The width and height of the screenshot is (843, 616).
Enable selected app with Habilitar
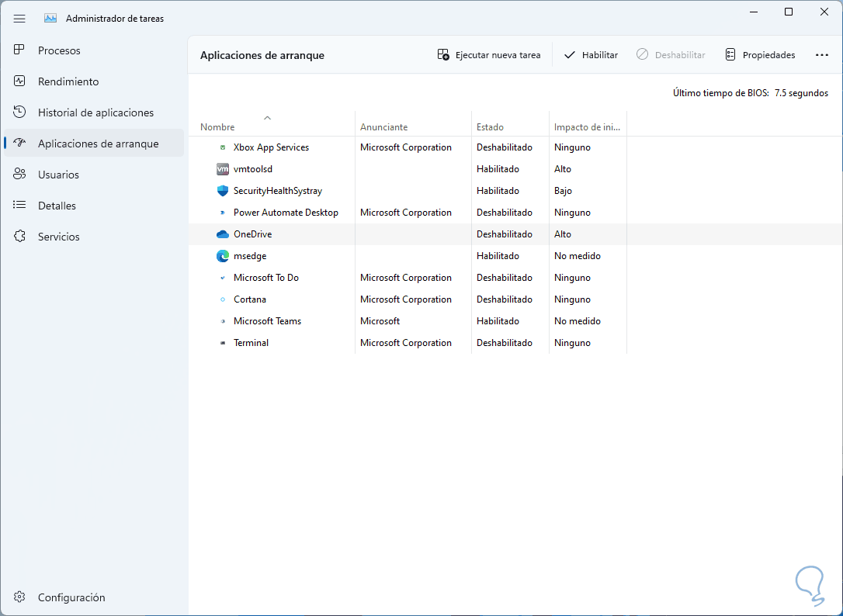591,55
